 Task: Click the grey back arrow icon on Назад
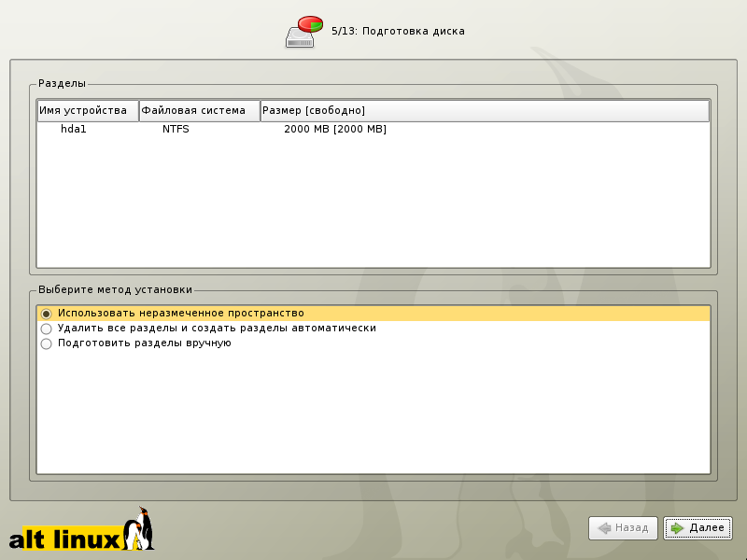[x=603, y=528]
